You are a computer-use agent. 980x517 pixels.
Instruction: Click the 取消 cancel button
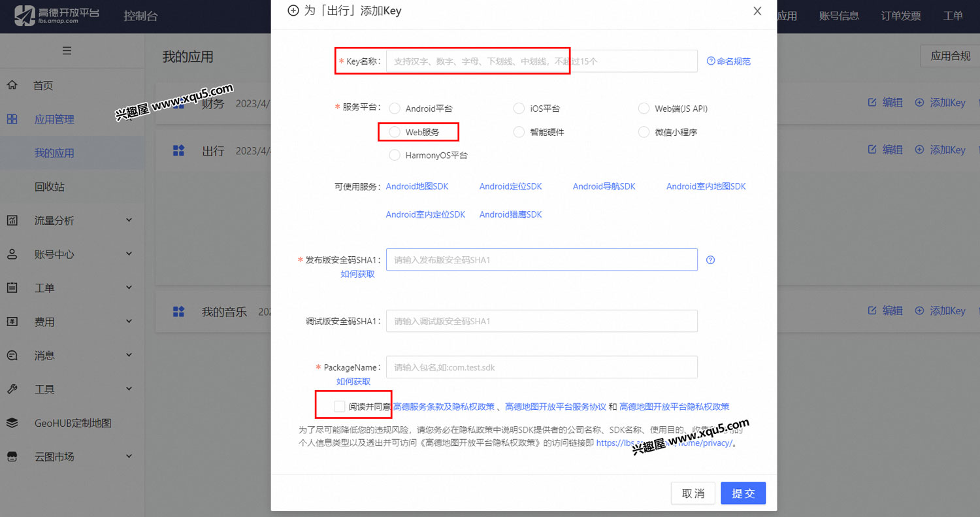(693, 493)
